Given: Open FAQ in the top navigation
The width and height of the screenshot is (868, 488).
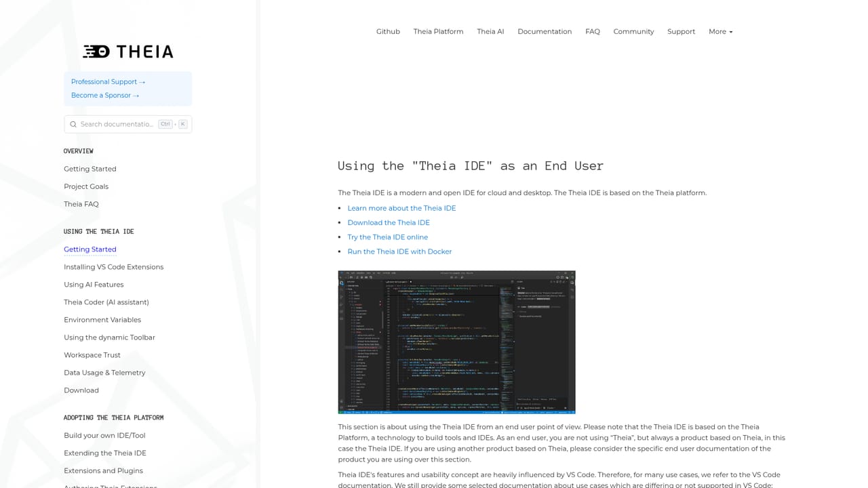Looking at the screenshot, I should pyautogui.click(x=593, y=32).
